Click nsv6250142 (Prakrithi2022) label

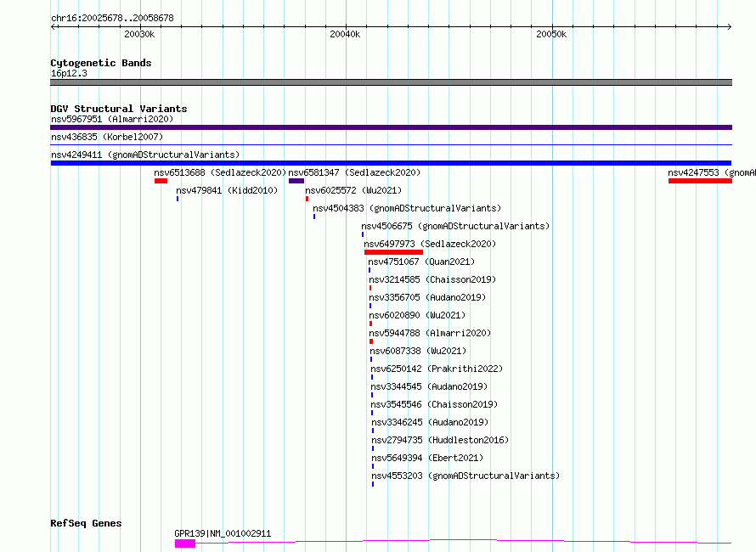pos(437,369)
